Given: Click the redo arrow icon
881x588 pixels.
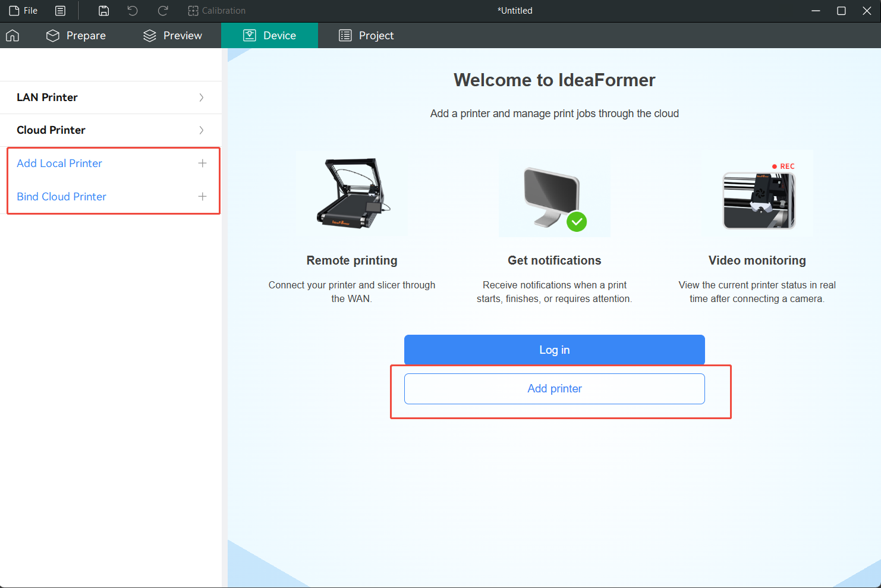Looking at the screenshot, I should [x=163, y=11].
